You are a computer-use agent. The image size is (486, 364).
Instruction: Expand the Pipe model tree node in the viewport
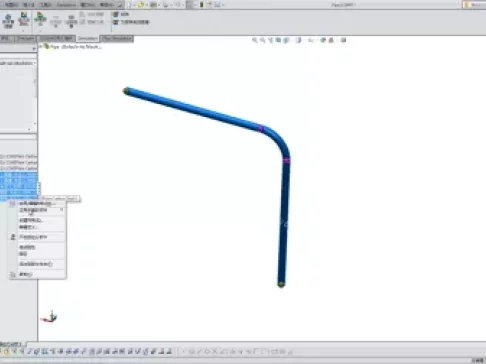coord(41,47)
